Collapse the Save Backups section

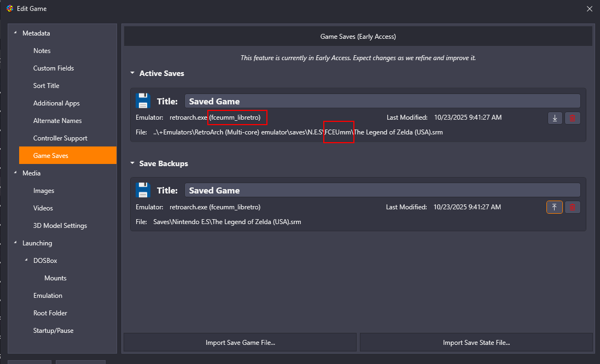click(132, 163)
